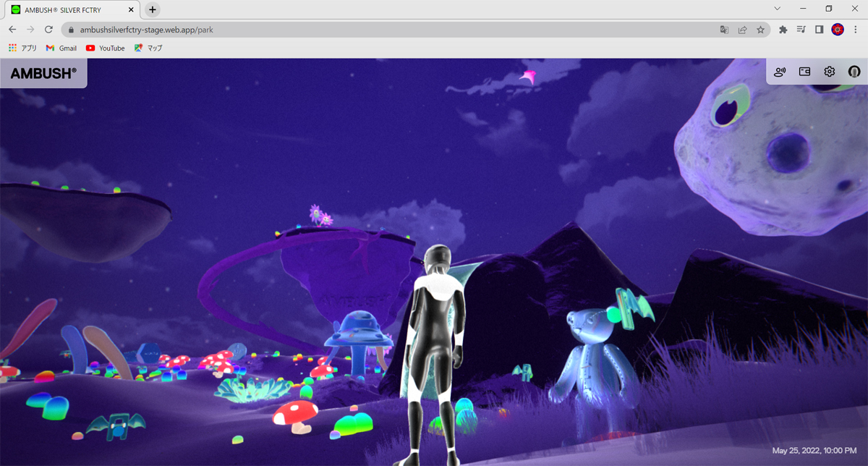Open the media controls icon
The width and height of the screenshot is (868, 466).
pos(801,30)
